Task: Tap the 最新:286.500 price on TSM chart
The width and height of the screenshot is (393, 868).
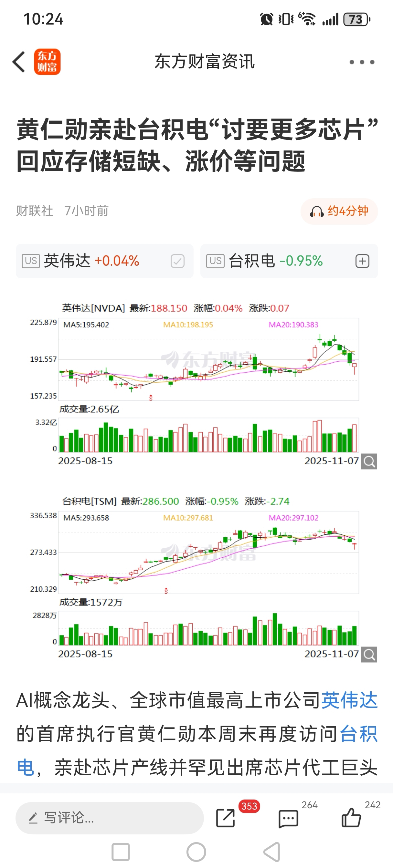Action: point(150,501)
